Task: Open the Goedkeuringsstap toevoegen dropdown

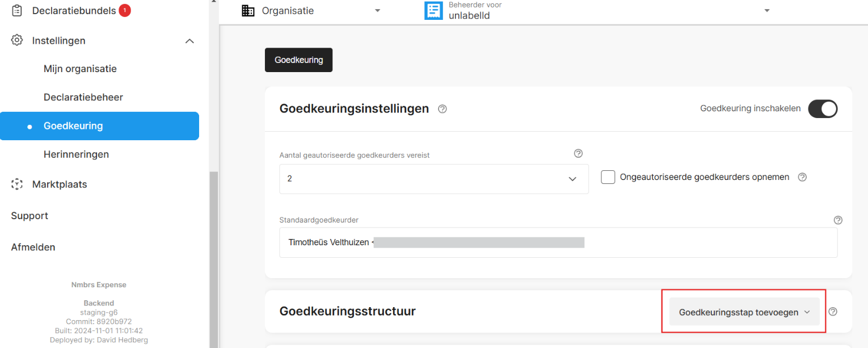Action: [x=744, y=312]
